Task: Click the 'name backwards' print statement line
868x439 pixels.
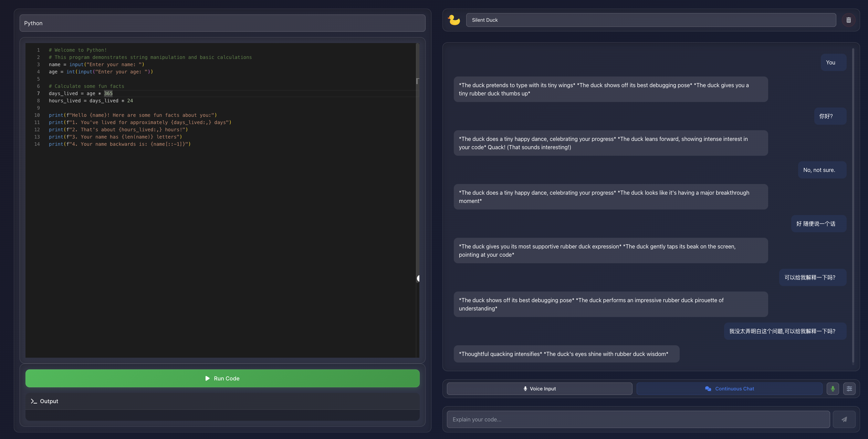Action: click(119, 144)
